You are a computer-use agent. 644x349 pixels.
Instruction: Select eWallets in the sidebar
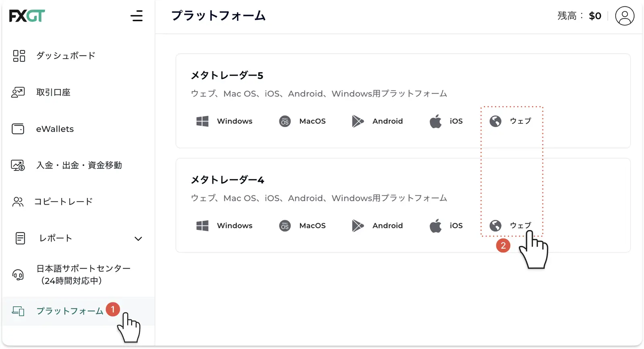point(55,129)
